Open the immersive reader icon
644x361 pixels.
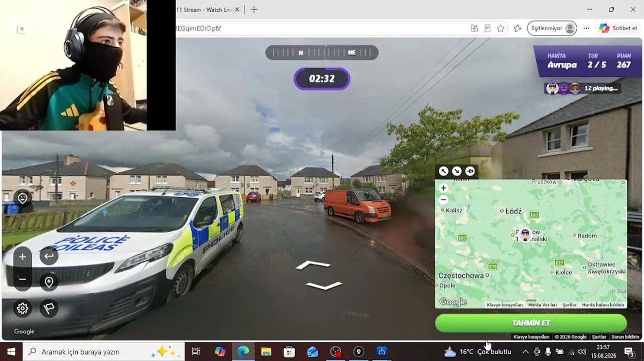click(487, 28)
